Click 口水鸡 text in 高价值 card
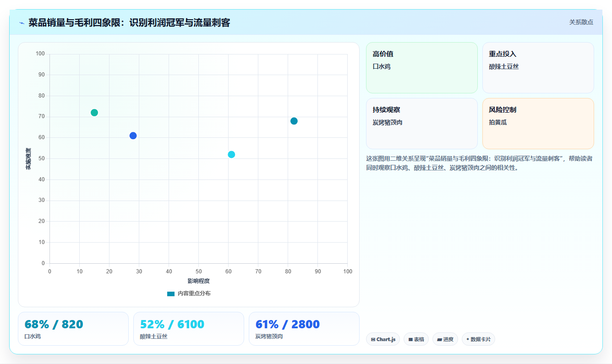The width and height of the screenshot is (612, 364). point(382,66)
